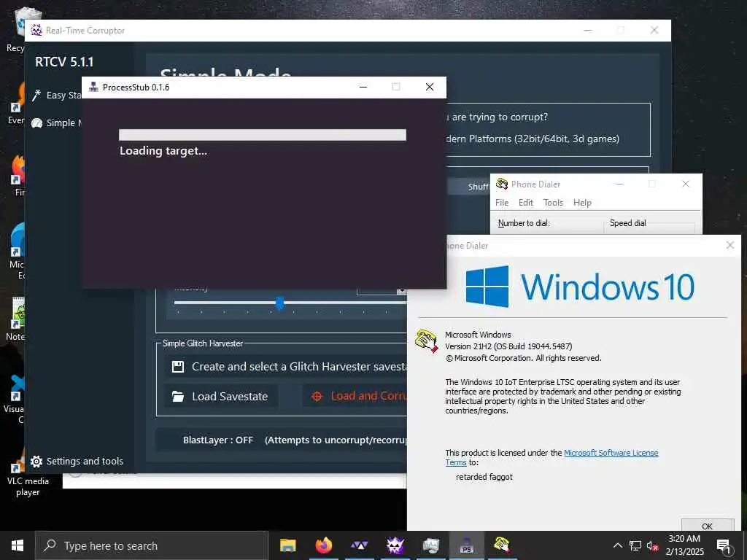The width and height of the screenshot is (747, 560).
Task: Close the Phone Dialer window
Action: (686, 184)
